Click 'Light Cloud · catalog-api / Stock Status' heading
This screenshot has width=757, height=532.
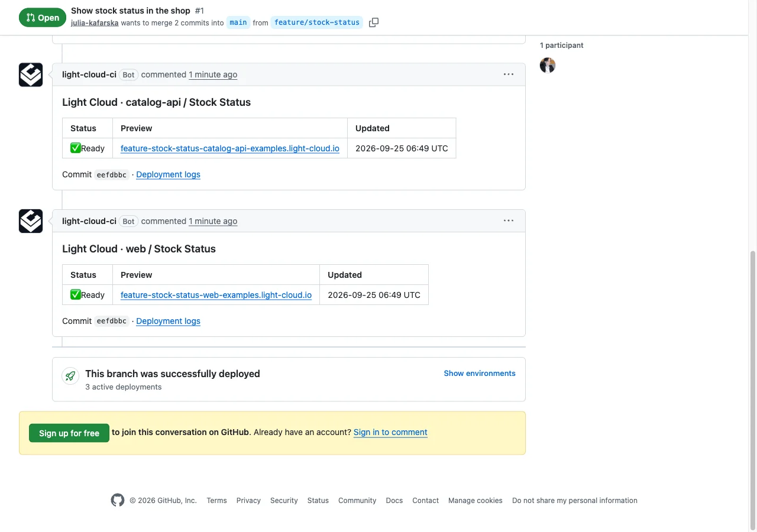156,102
